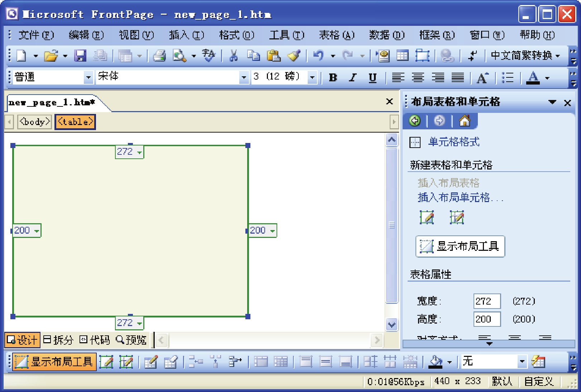This screenshot has width=581, height=392.
Task: Toggle align left
Action: (x=398, y=77)
